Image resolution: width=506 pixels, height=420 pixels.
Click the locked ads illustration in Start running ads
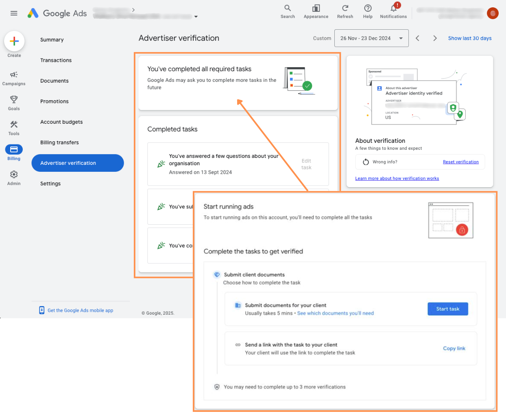(x=451, y=220)
